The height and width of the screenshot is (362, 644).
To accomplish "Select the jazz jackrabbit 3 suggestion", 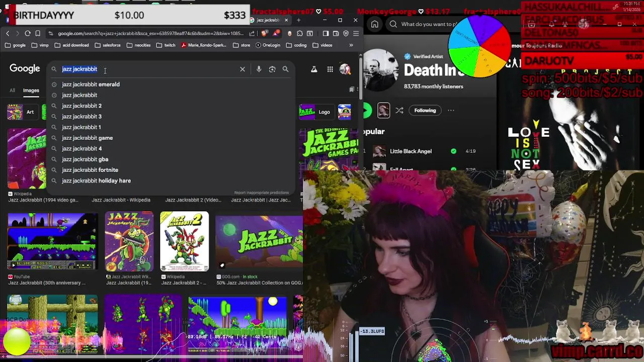I will [x=171, y=117].
